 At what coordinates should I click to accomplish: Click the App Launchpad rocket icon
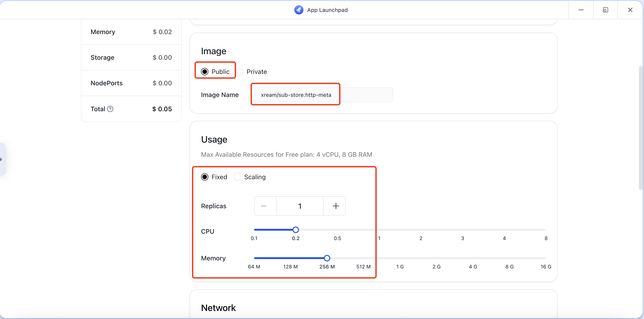(298, 10)
